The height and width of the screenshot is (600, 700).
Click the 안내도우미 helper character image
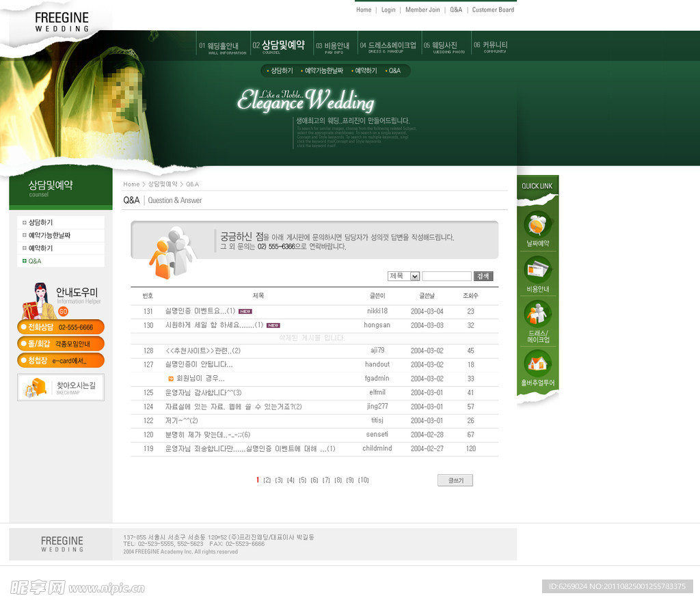(38, 301)
